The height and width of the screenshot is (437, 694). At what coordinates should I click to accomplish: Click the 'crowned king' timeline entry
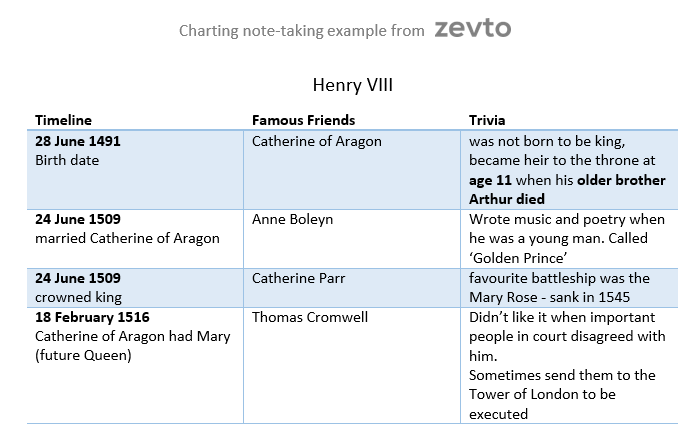click(78, 298)
